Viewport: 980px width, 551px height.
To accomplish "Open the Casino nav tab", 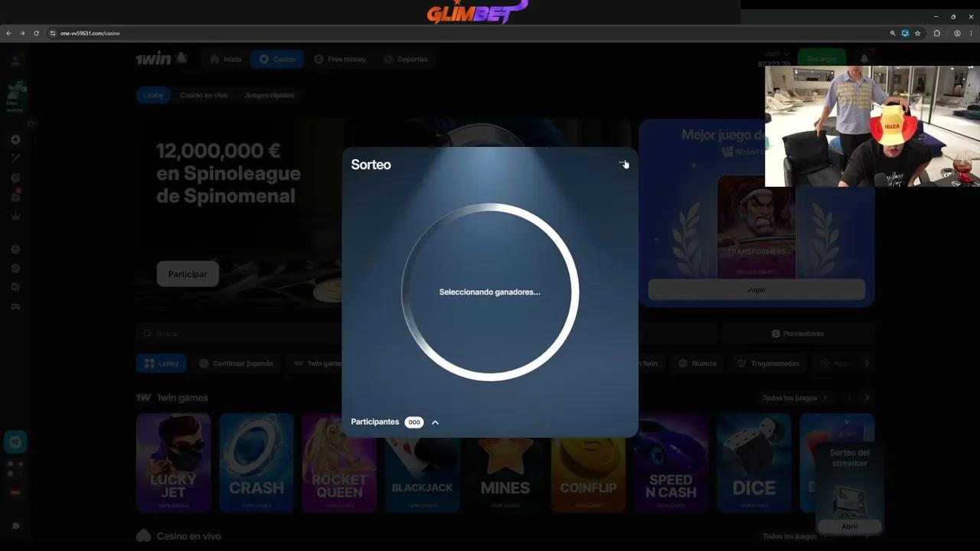I will click(277, 59).
